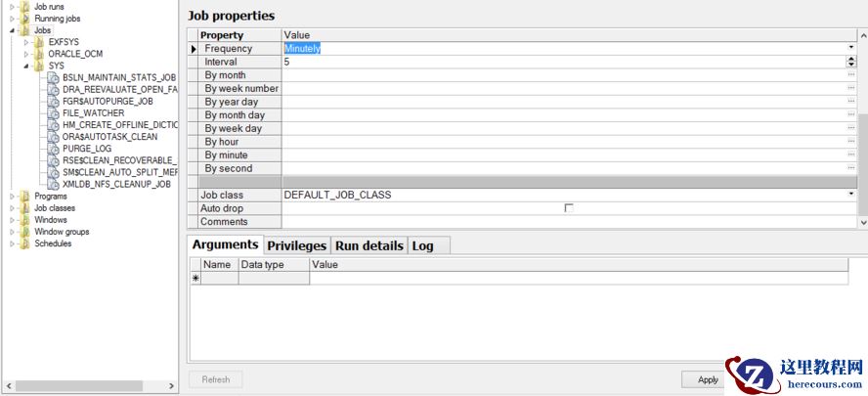The height and width of the screenshot is (396, 868).
Task: Click the Value column header in Arguments
Action: [579, 265]
